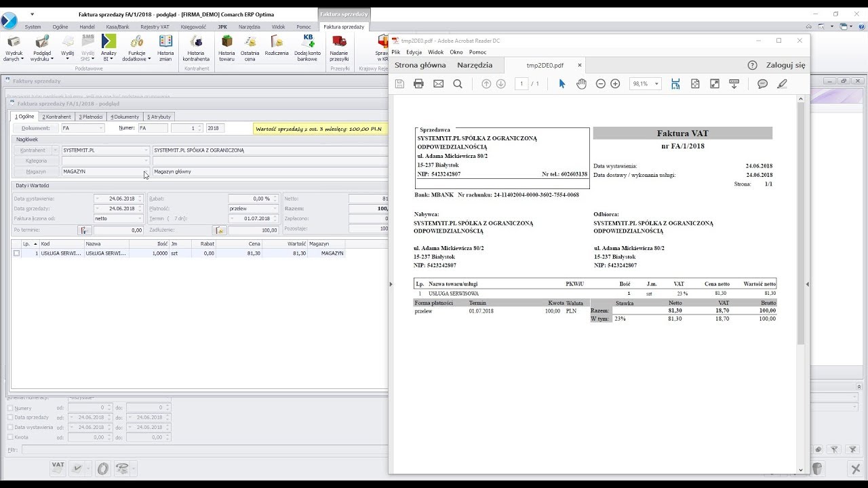Expand the Dokument type FA dropdown
Viewport: 868px width, 488px height.
coord(101,127)
